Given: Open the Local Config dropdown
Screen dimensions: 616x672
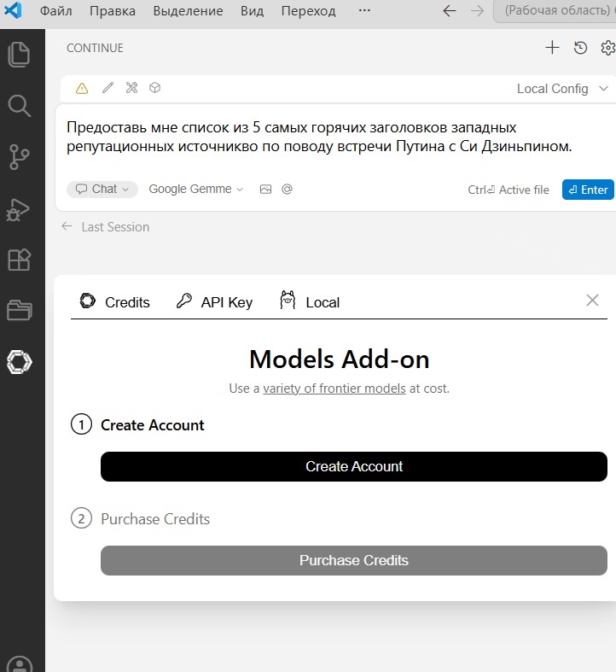Looking at the screenshot, I should (562, 89).
